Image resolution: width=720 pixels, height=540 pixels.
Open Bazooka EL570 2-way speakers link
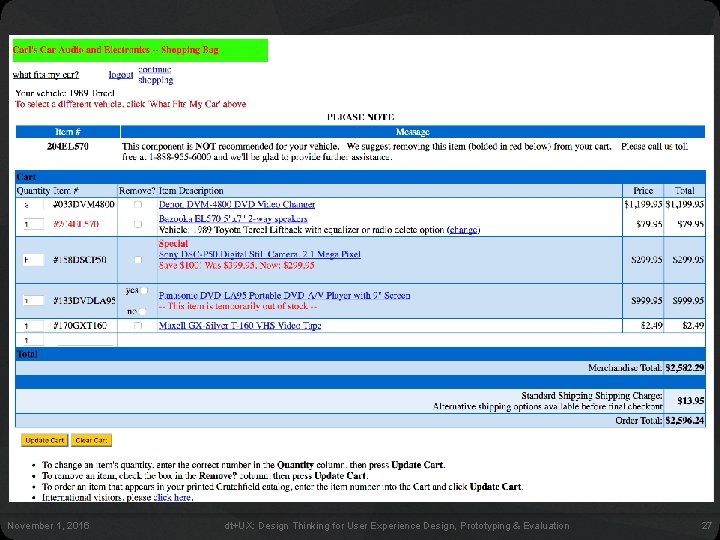click(233, 219)
